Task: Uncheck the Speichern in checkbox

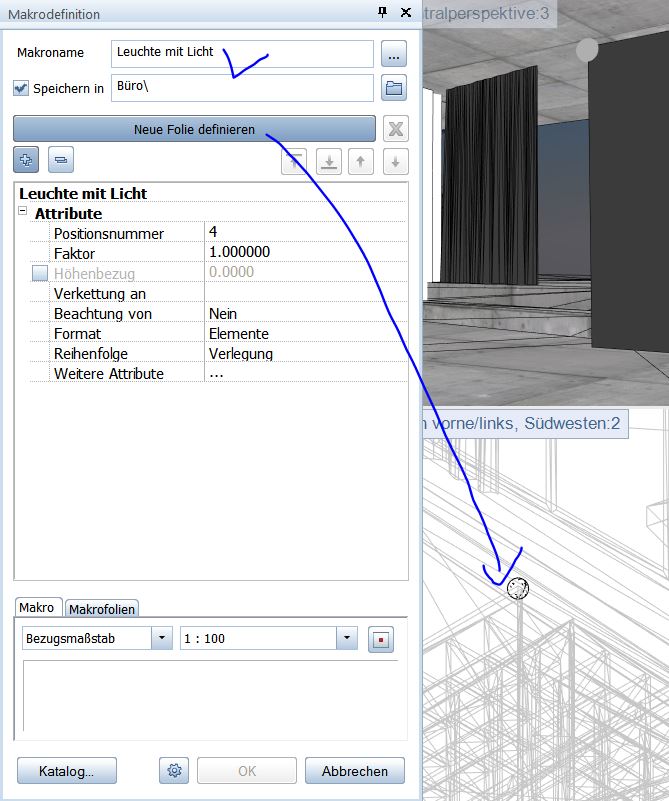Action: pos(21,89)
